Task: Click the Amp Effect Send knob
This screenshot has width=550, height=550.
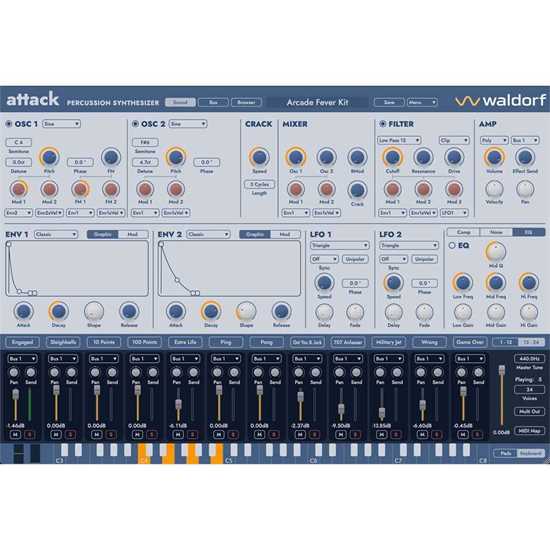Action: [x=525, y=157]
